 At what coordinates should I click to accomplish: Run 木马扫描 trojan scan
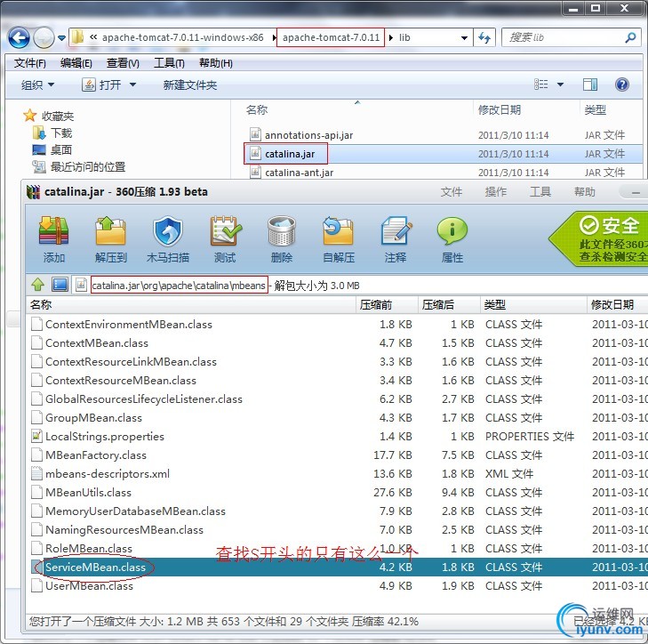168,231
